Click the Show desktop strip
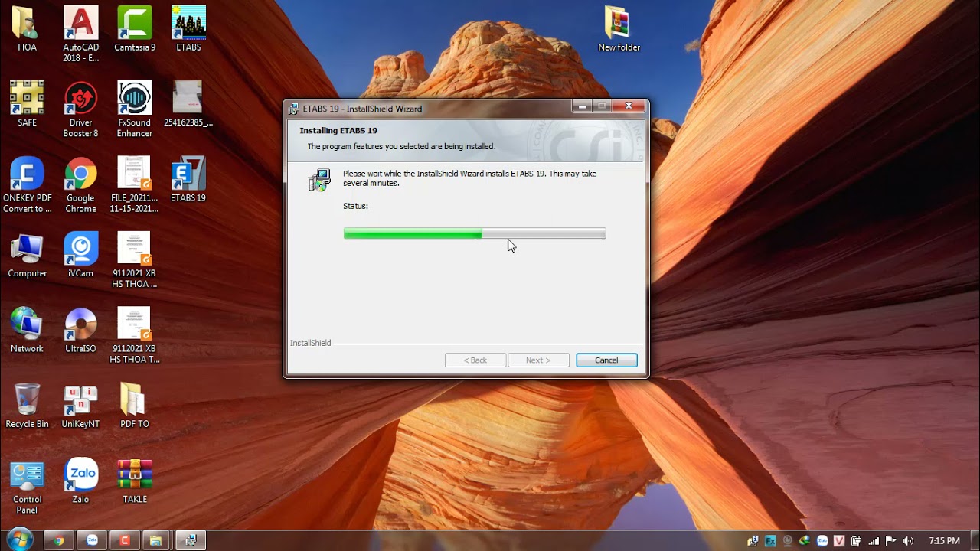The image size is (980, 551). click(x=975, y=540)
